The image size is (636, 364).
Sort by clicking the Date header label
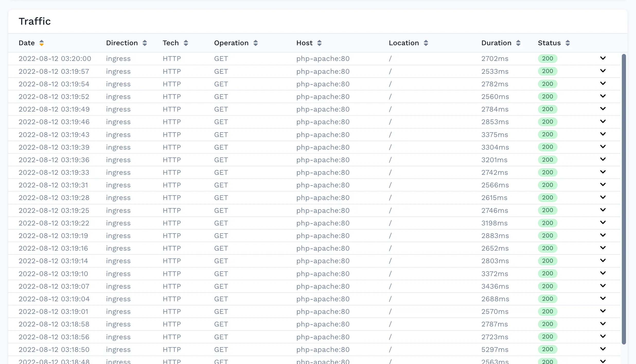click(x=26, y=43)
